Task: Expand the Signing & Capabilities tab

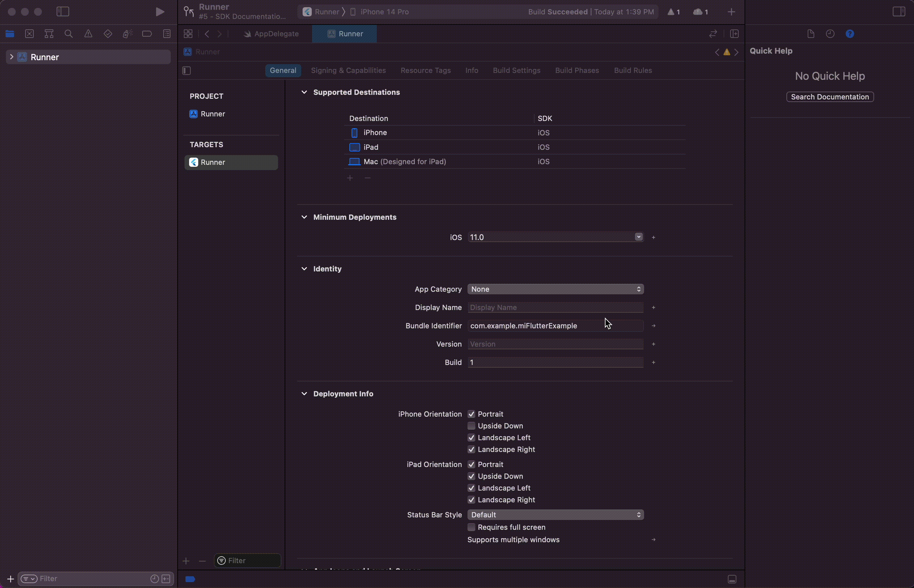Action: tap(348, 69)
